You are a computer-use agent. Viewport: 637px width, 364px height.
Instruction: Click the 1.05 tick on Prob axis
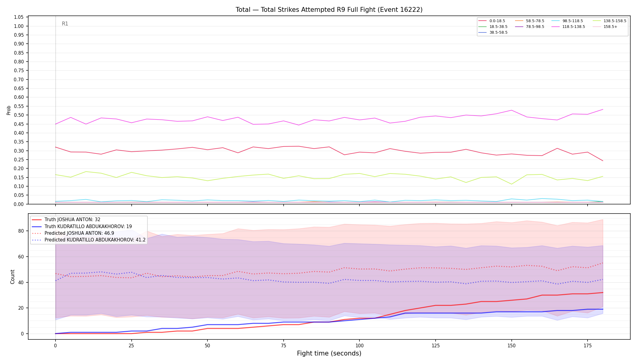pos(19,17)
